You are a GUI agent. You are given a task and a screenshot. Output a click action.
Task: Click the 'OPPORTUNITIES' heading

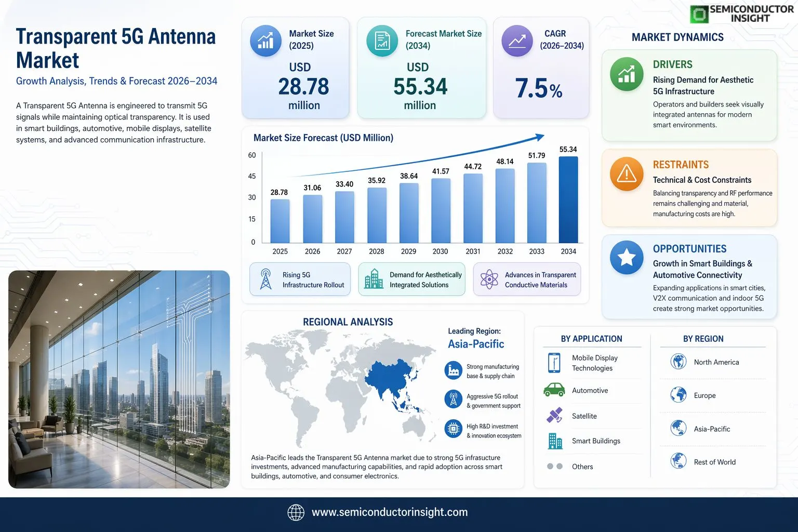click(x=690, y=249)
